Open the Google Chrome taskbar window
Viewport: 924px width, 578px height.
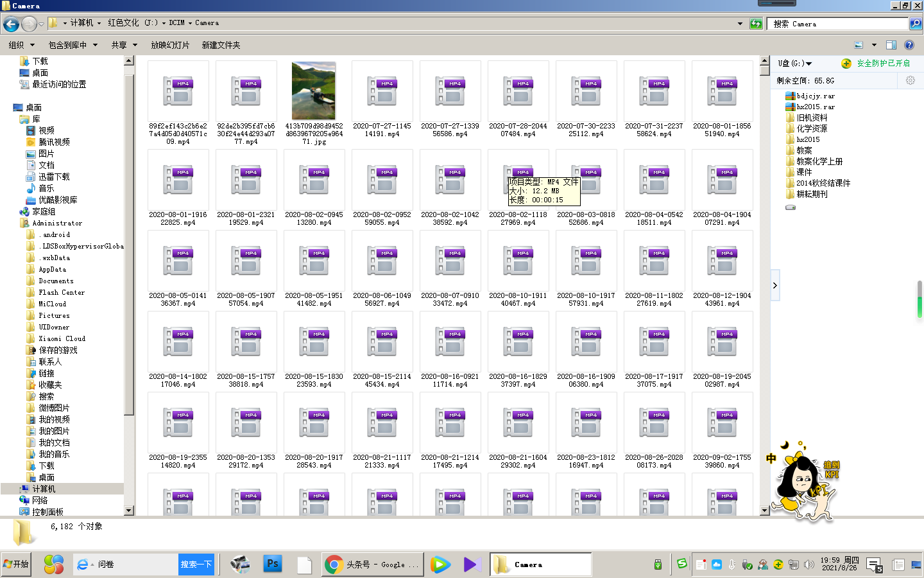[372, 565]
